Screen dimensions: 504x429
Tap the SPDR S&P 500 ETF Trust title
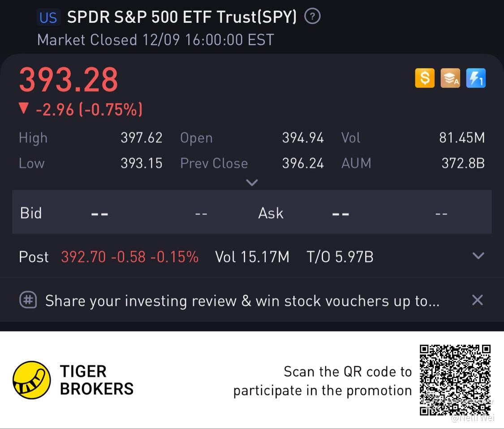(x=182, y=17)
